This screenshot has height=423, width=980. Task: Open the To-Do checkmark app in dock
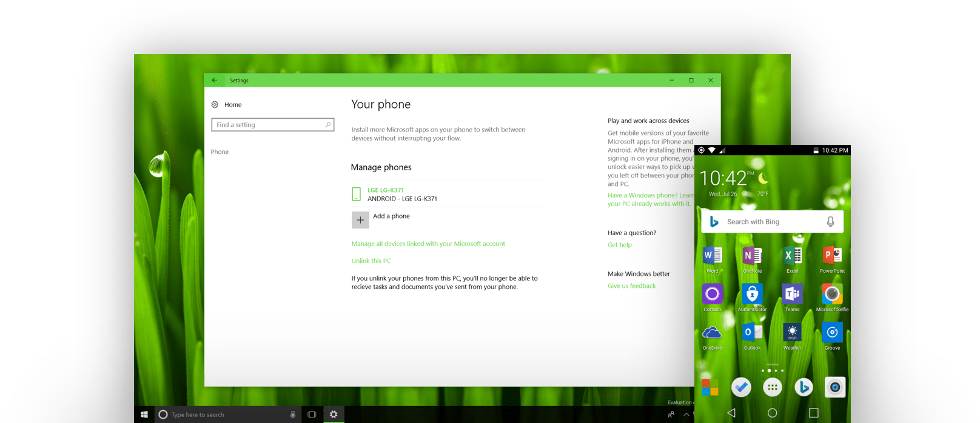click(x=741, y=387)
